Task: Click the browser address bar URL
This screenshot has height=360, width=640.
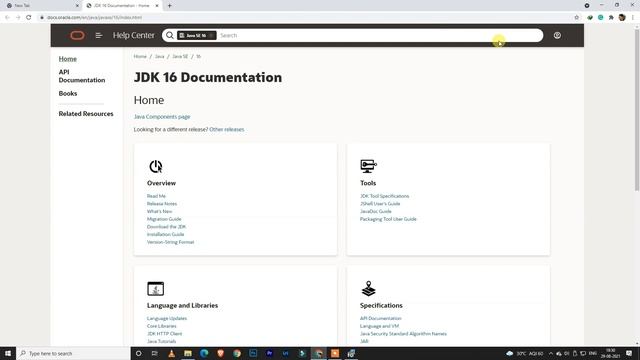Action: 95,18
